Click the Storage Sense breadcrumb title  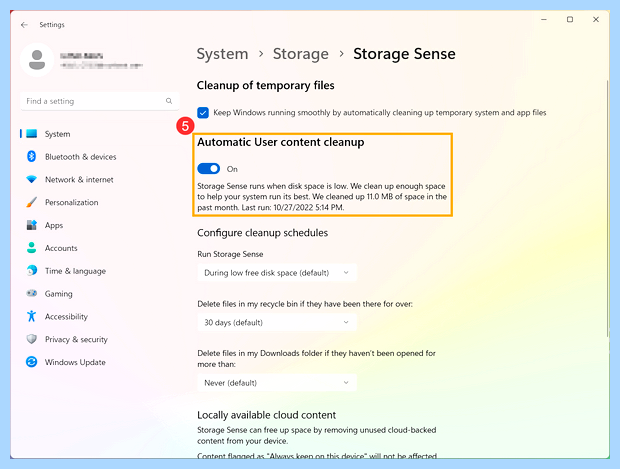tap(404, 54)
